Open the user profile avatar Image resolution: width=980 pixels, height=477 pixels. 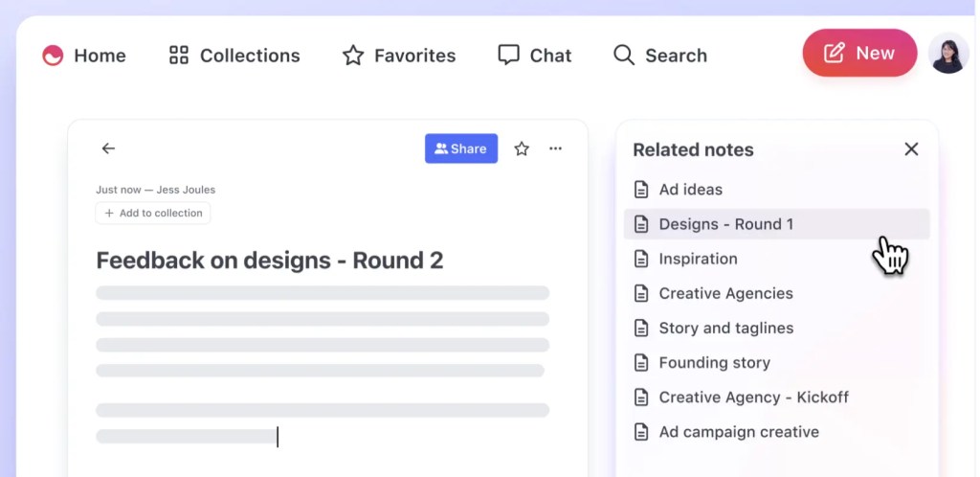click(948, 53)
